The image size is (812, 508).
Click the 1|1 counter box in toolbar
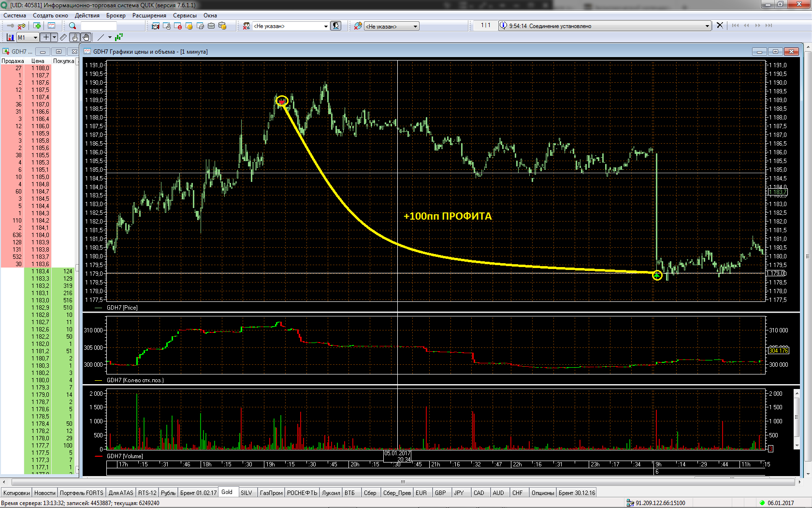485,25
